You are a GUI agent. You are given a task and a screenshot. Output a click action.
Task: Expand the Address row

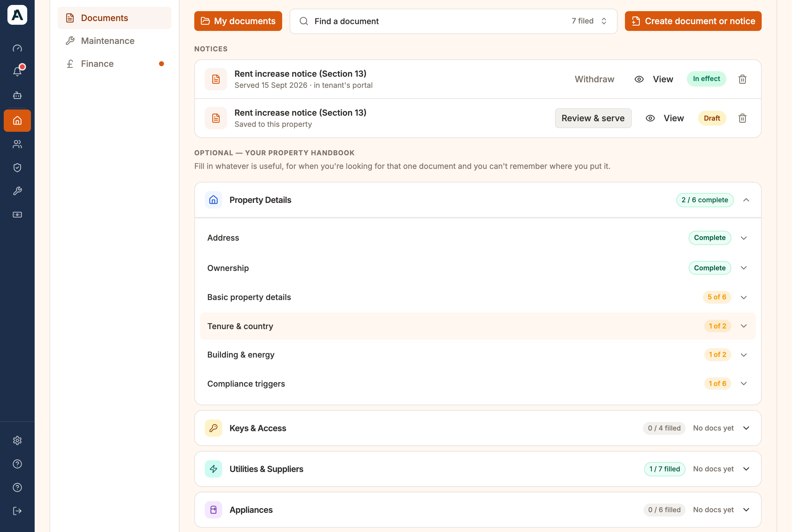coord(743,238)
